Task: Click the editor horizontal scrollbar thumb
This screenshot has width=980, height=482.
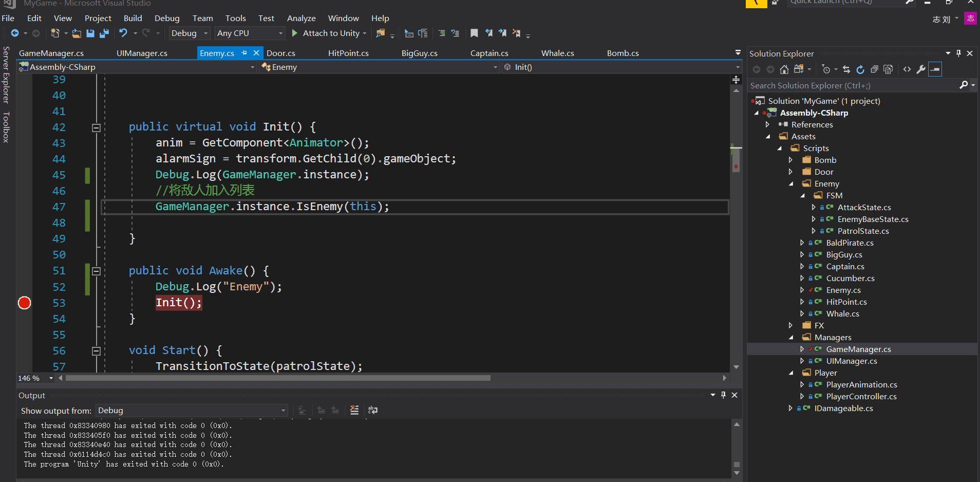Action: click(x=278, y=378)
